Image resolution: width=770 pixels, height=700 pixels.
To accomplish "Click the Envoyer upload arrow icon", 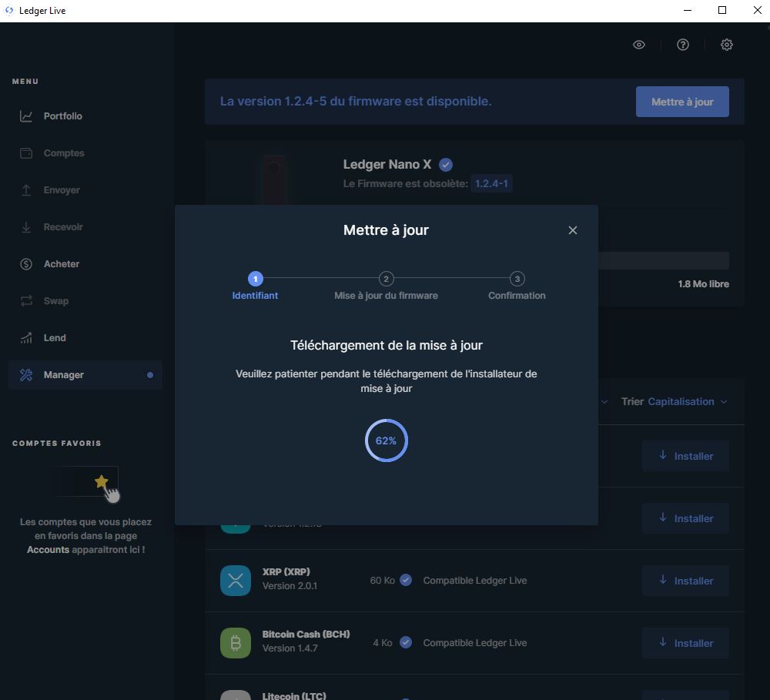I will coord(26,190).
